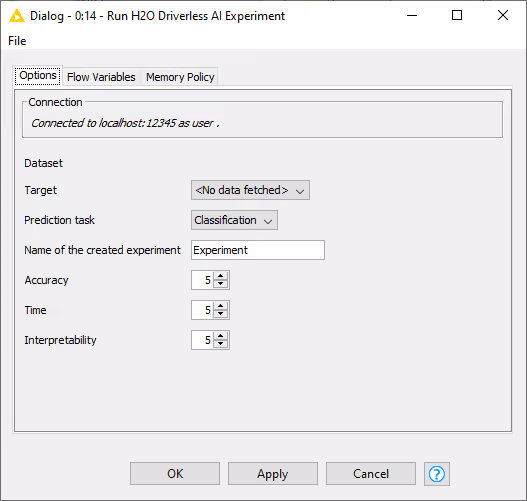
Task: Open the help question mark icon
Action: pos(437,474)
